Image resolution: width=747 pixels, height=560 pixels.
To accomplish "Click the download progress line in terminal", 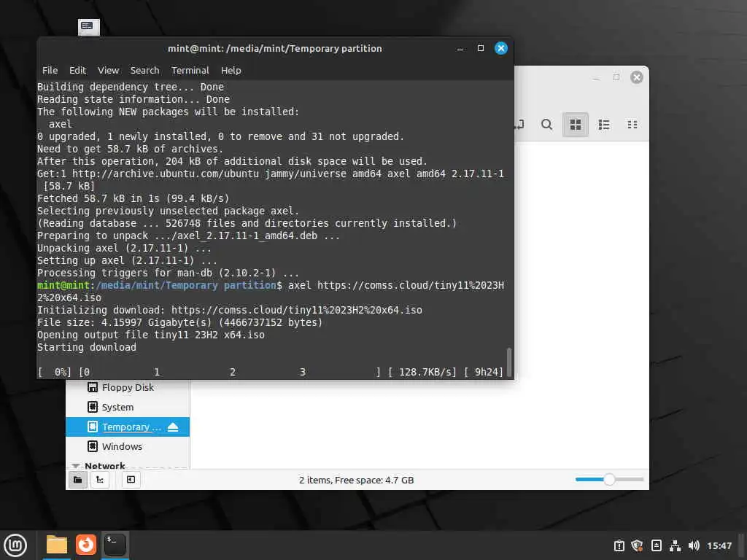I will 270,372.
